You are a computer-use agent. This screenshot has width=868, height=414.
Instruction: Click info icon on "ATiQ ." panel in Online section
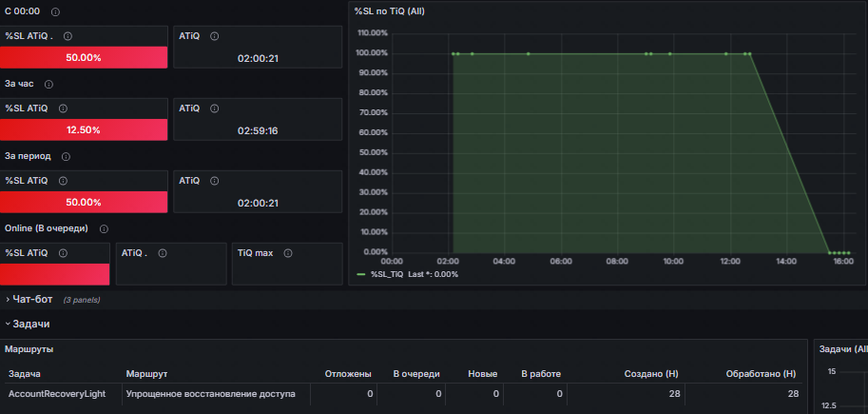(x=163, y=253)
